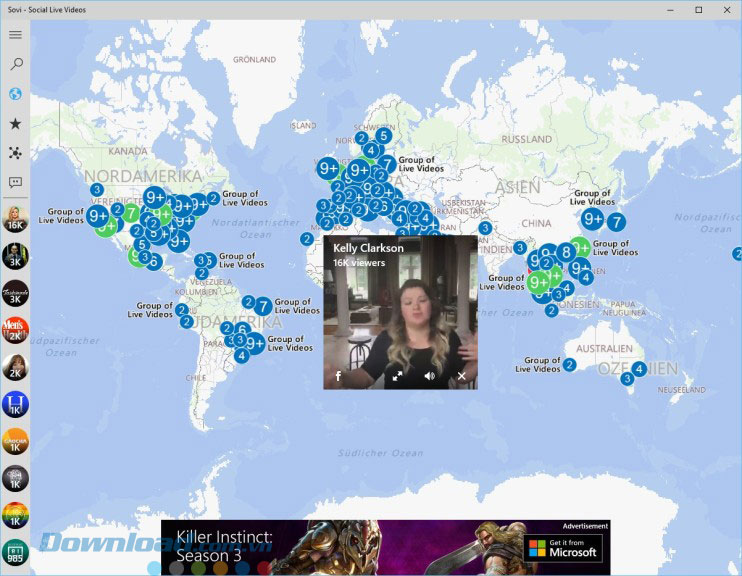Viewport: 742px width, 576px height.
Task: Open the orange 1K stream thumbnail
Action: (15, 441)
